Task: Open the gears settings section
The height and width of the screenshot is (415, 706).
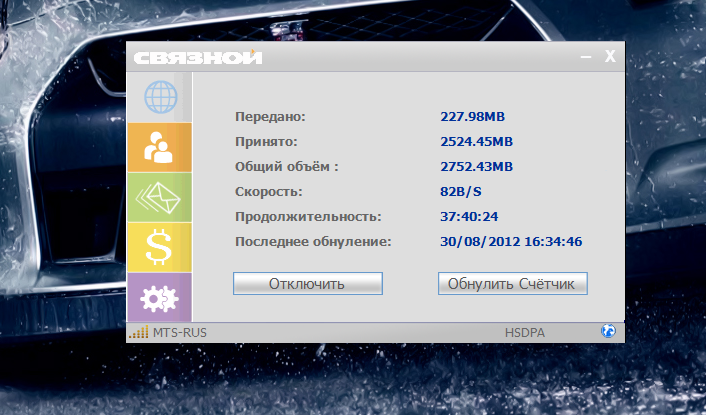Action: pos(160,297)
